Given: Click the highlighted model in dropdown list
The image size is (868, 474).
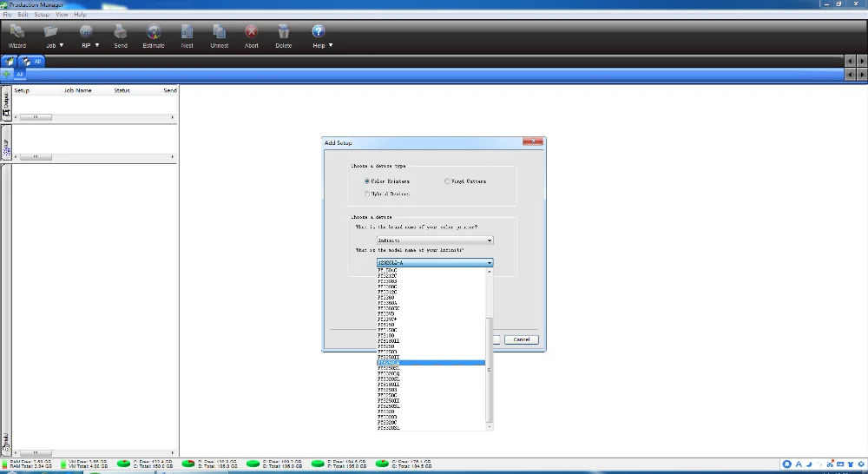Looking at the screenshot, I should (x=431, y=363).
